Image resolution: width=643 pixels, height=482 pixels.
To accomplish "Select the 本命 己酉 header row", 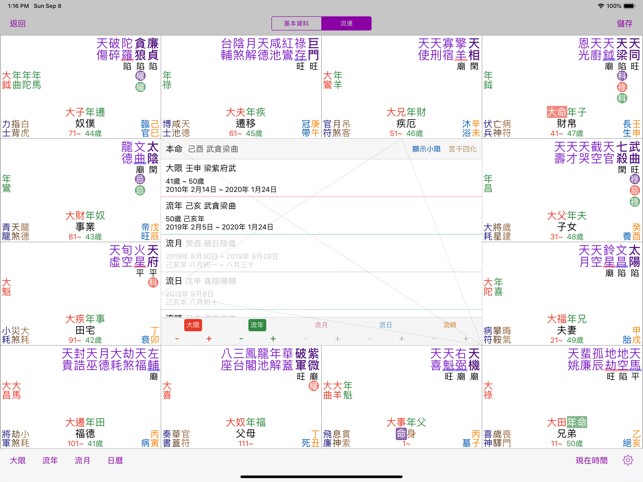I will [x=322, y=149].
